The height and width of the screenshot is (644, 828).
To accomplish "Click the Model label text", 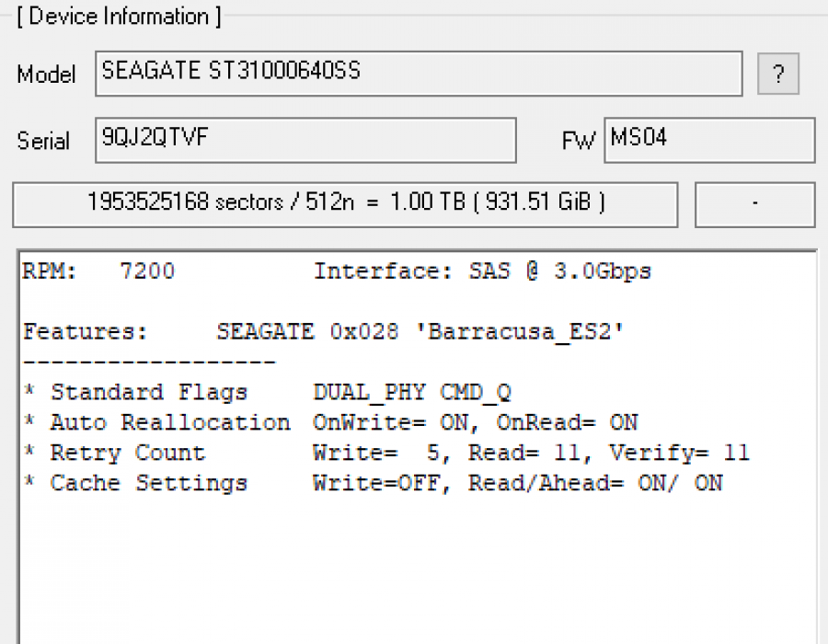I will pyautogui.click(x=46, y=75).
